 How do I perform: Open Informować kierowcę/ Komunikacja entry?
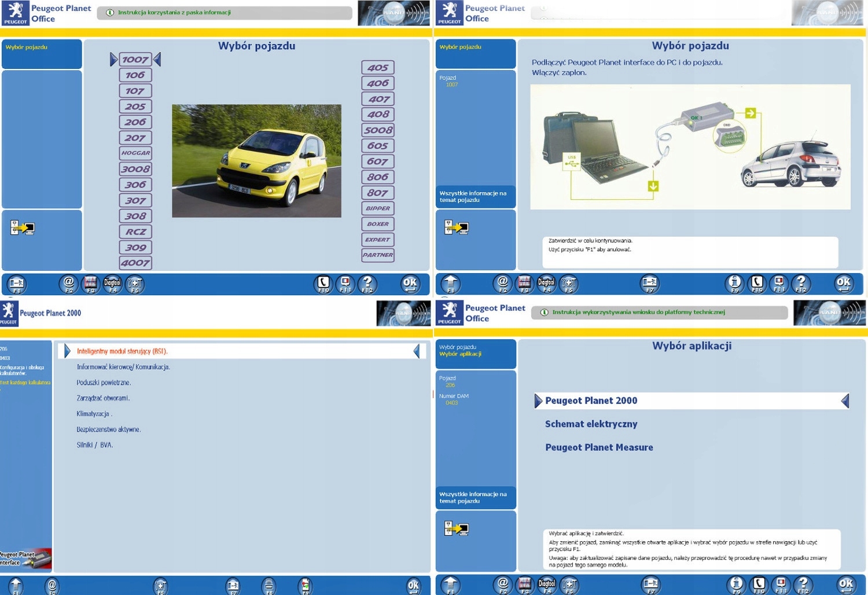[123, 367]
